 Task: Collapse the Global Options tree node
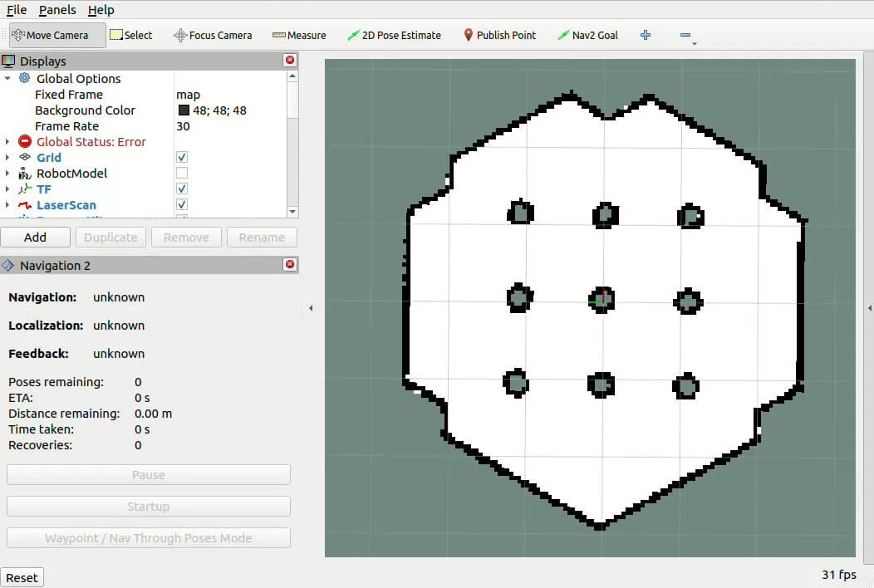7,79
